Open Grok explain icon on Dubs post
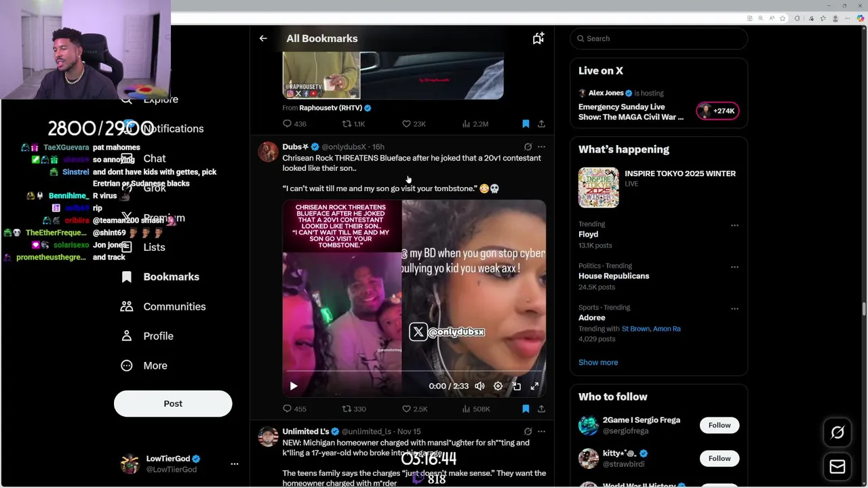868x488 pixels. [528, 146]
